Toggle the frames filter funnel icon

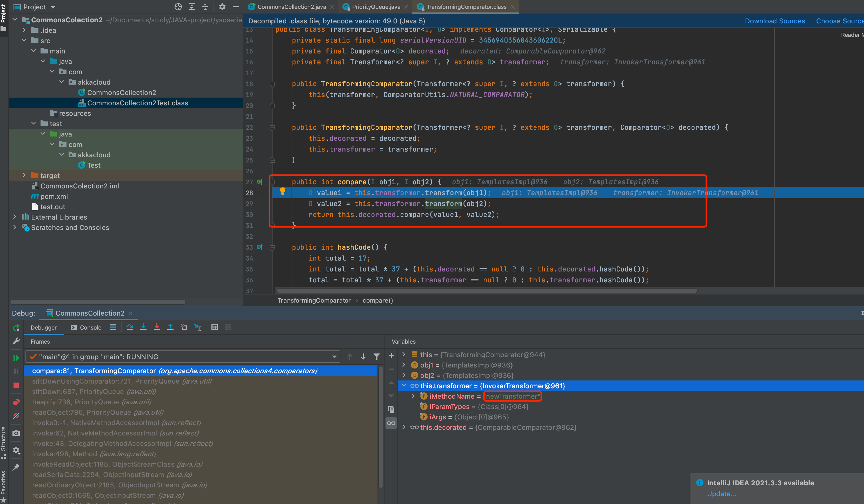[x=376, y=357]
